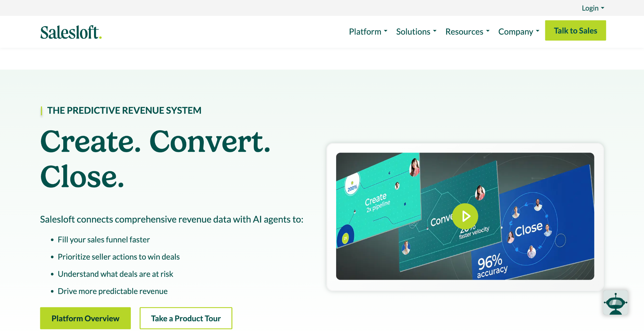This screenshot has width=644, height=331.
Task: Click "Drive more predictable revenue" bullet
Action: pyautogui.click(x=113, y=291)
